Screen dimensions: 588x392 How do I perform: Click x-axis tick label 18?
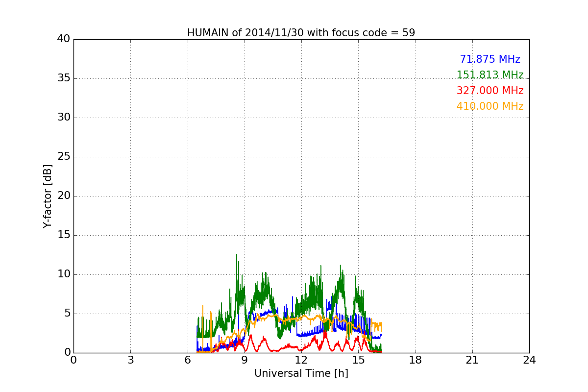[416, 360]
